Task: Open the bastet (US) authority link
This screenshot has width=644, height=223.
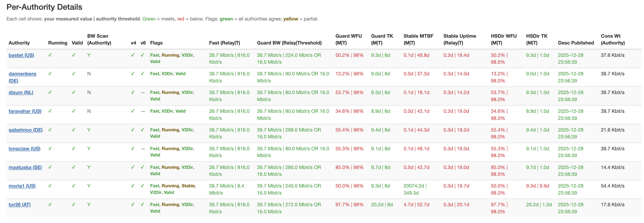Action: point(21,55)
